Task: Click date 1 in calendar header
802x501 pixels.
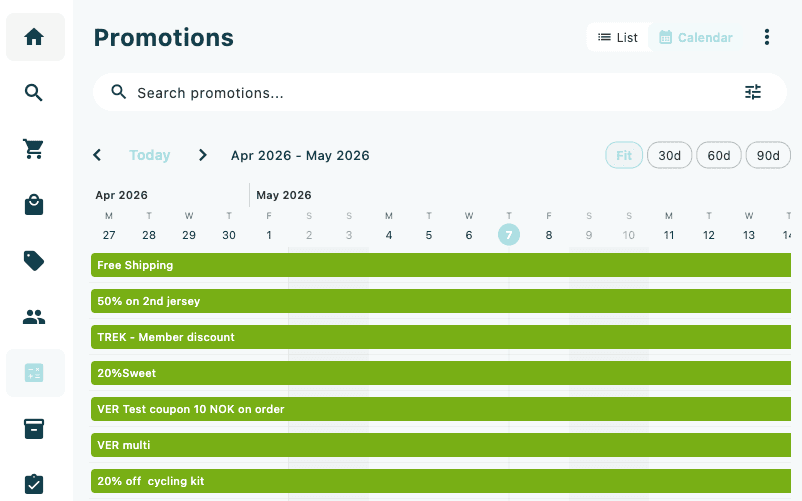Action: (x=269, y=235)
